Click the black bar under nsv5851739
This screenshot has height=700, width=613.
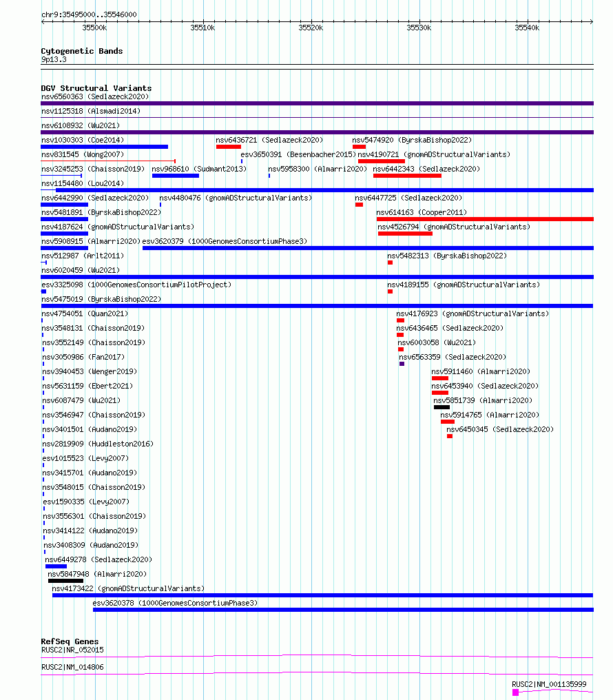point(441,407)
